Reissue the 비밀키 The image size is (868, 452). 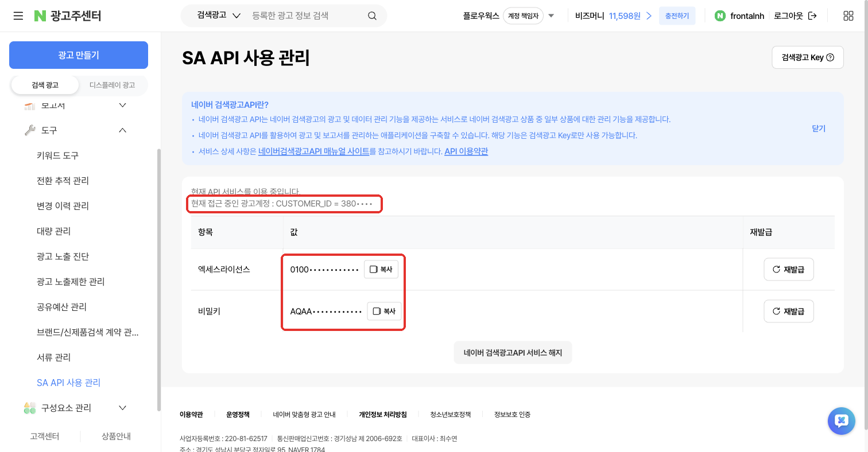(x=789, y=311)
